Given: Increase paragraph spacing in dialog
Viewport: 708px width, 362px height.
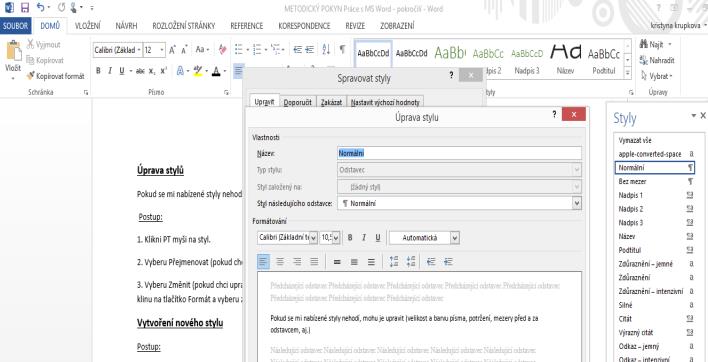Looking at the screenshot, I should click(x=394, y=262).
